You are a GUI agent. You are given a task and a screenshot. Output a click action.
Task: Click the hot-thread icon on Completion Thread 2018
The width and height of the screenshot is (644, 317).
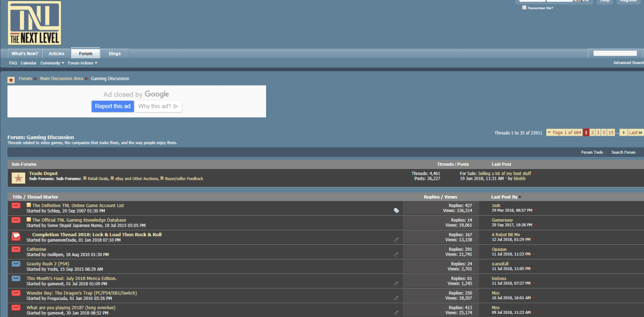tap(16, 235)
